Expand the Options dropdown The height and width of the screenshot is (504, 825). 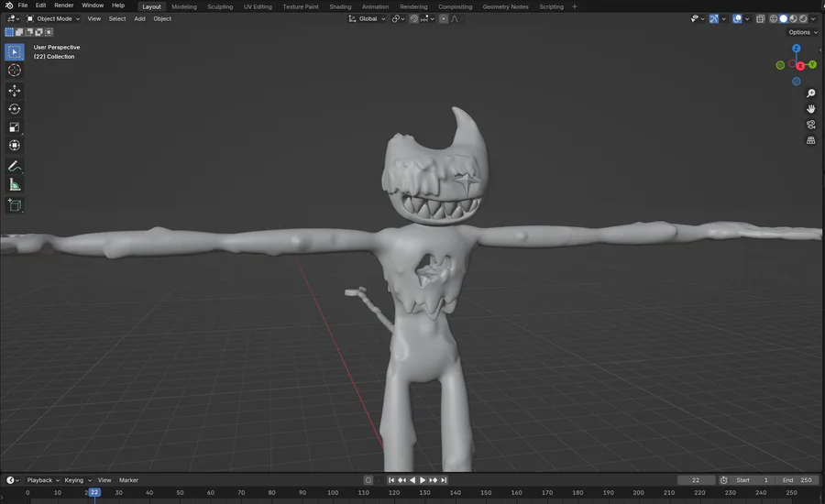(803, 33)
